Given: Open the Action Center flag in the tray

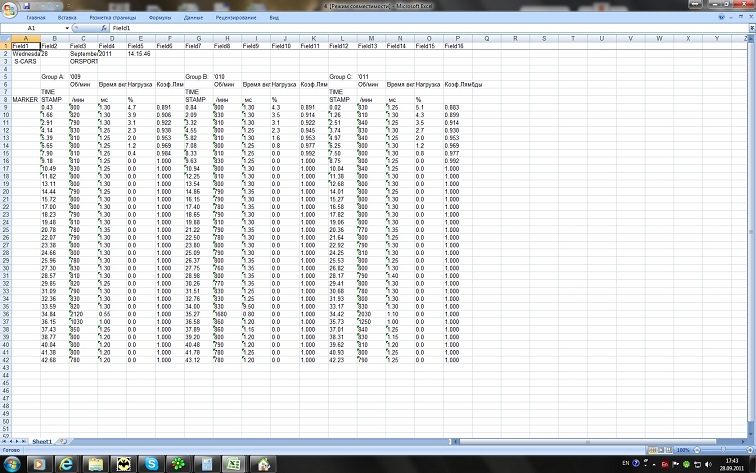Looking at the screenshot, I should point(676,464).
